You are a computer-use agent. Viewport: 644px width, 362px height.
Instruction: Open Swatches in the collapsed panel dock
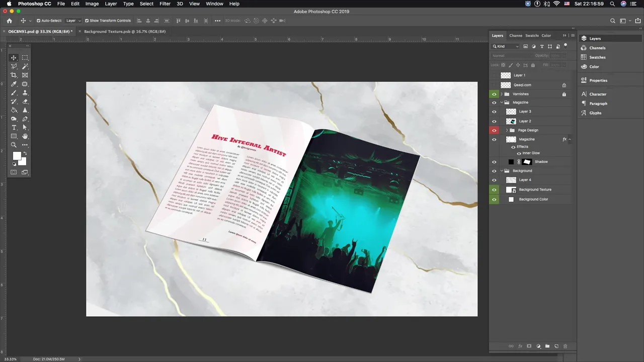pos(597,57)
